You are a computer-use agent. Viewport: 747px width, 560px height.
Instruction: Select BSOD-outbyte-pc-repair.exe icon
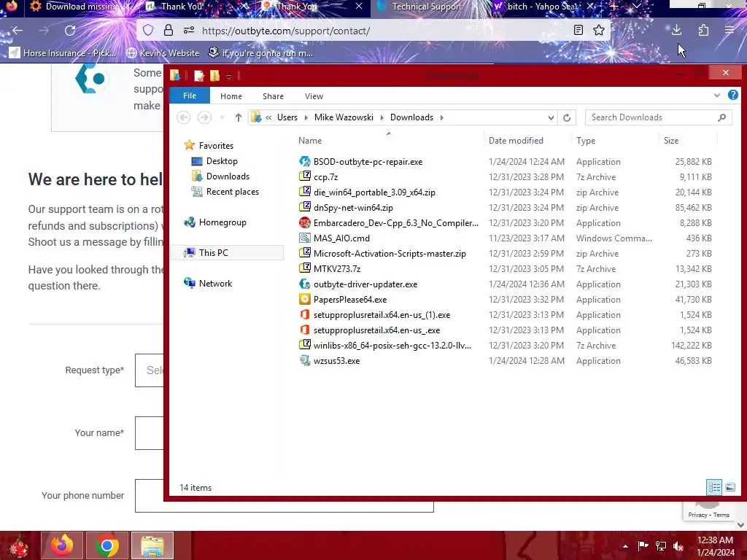pyautogui.click(x=305, y=161)
